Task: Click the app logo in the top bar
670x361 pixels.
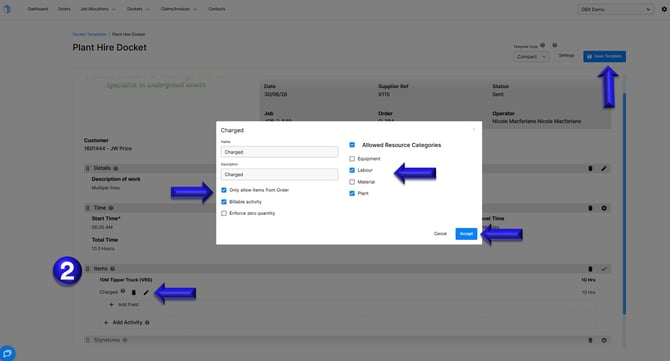Action: point(7,9)
